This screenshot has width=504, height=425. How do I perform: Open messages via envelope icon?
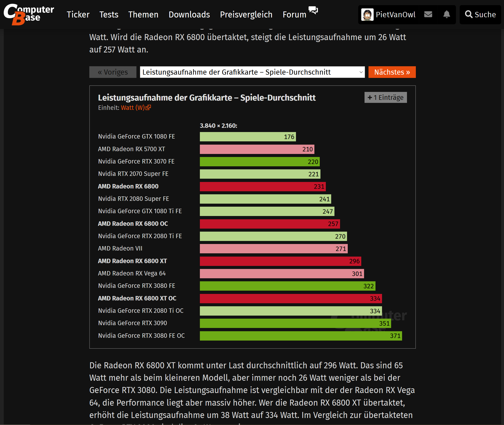(428, 14)
